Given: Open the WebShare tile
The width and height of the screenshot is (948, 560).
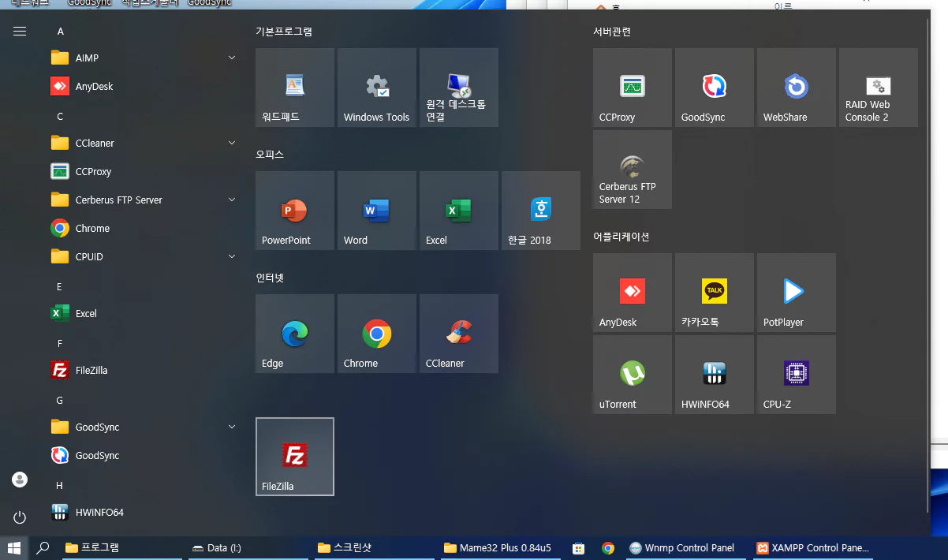Looking at the screenshot, I should tap(797, 88).
